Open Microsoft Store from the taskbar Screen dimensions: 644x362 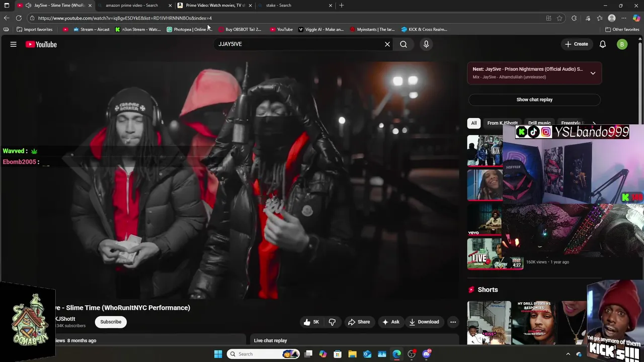click(x=338, y=354)
